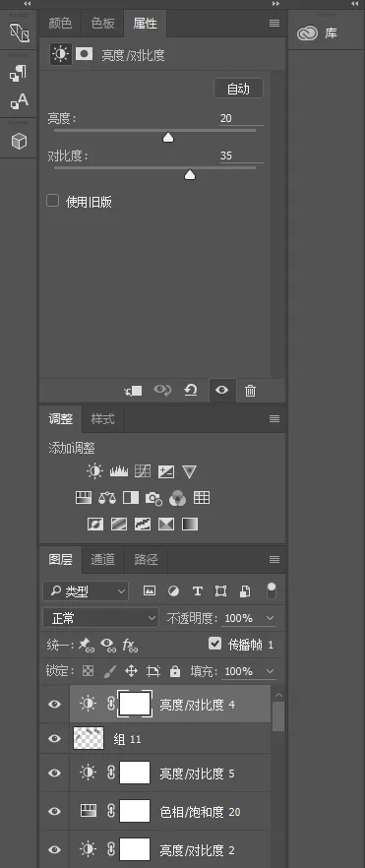Open the 库 libraries panel
365x868 pixels.
pos(317,33)
